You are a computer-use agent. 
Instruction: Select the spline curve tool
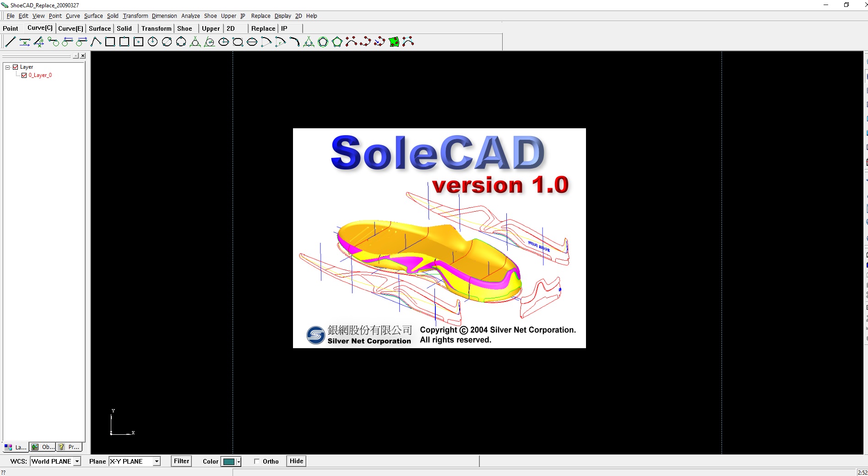click(351, 42)
